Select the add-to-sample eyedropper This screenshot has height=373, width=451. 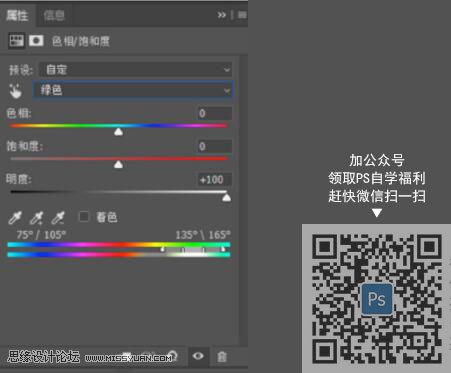point(36,217)
